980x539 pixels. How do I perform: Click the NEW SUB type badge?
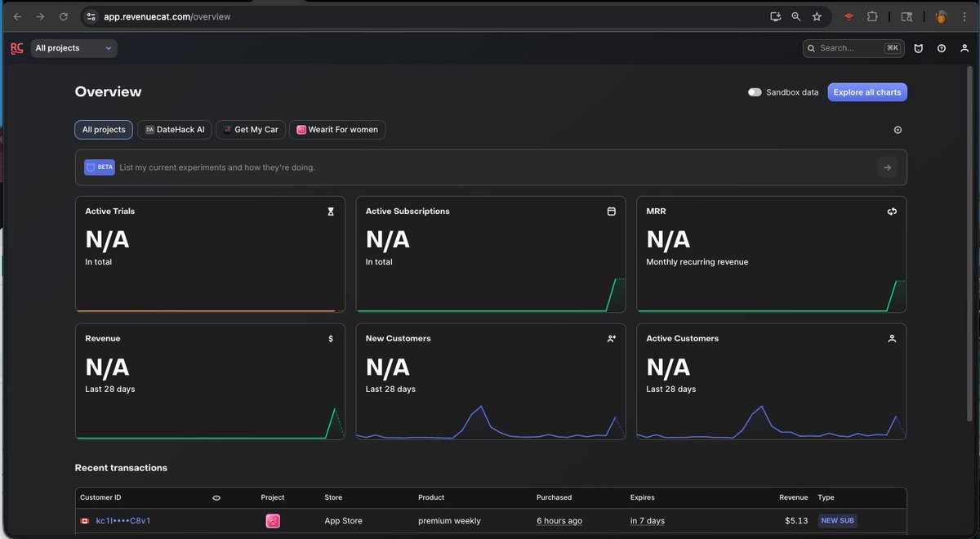tap(837, 521)
